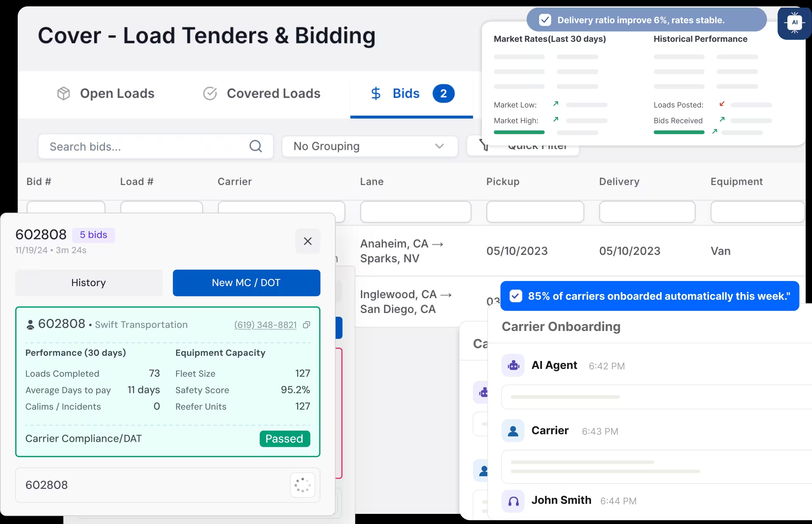Click the loading spinner in the 602808 row
Viewport: 812px width, 524px height.
(302, 485)
